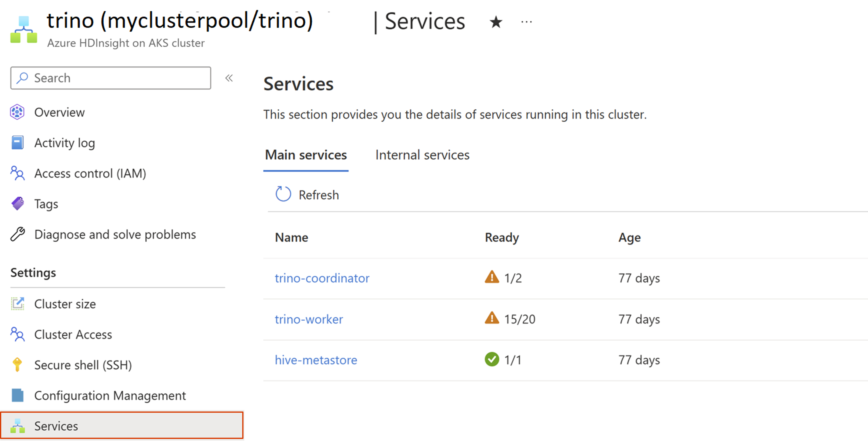The width and height of the screenshot is (868, 444).
Task: Go to Access control (IAM)
Action: click(x=90, y=173)
